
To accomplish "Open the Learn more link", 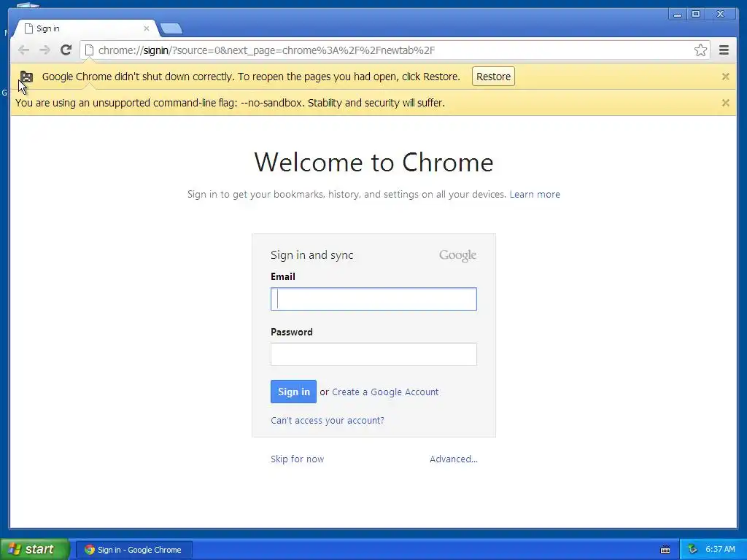I will [x=535, y=194].
